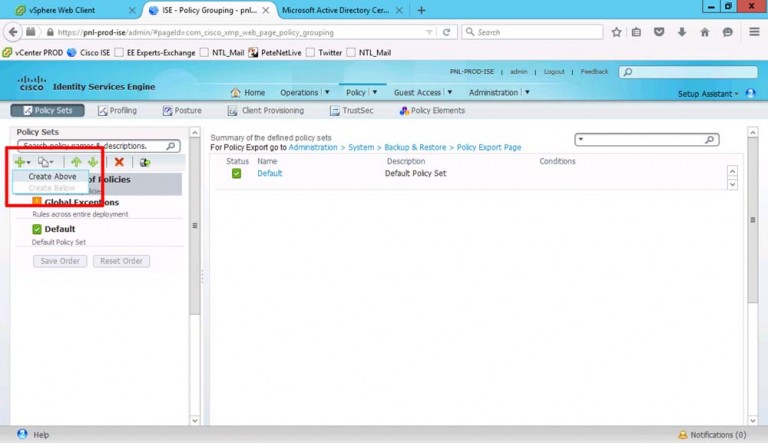The image size is (768, 443).
Task: Open the Client Provisioning tab
Action: coord(265,111)
